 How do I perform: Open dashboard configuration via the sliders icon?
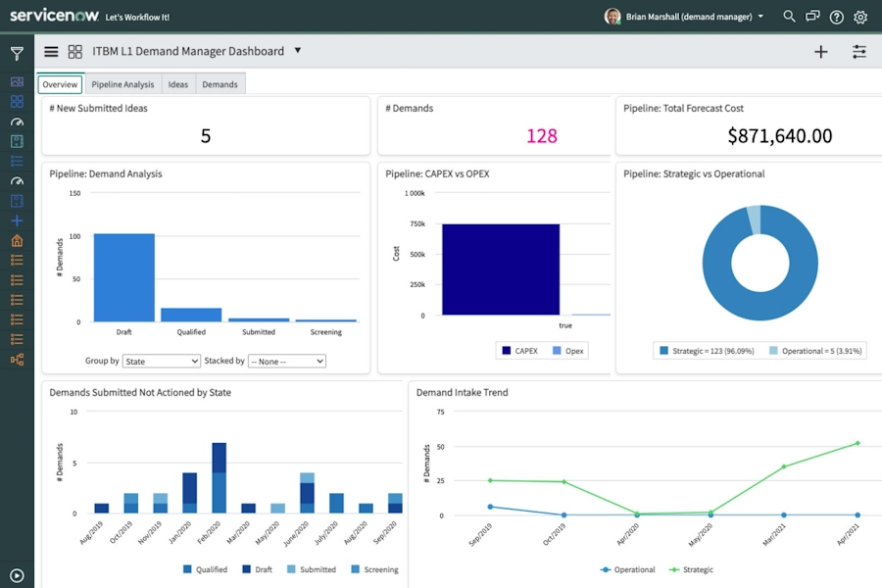click(859, 51)
